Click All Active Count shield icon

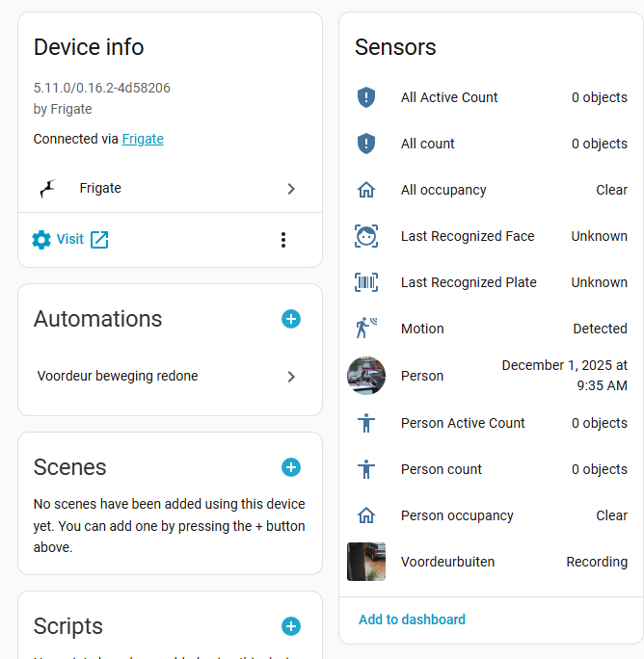point(366,97)
